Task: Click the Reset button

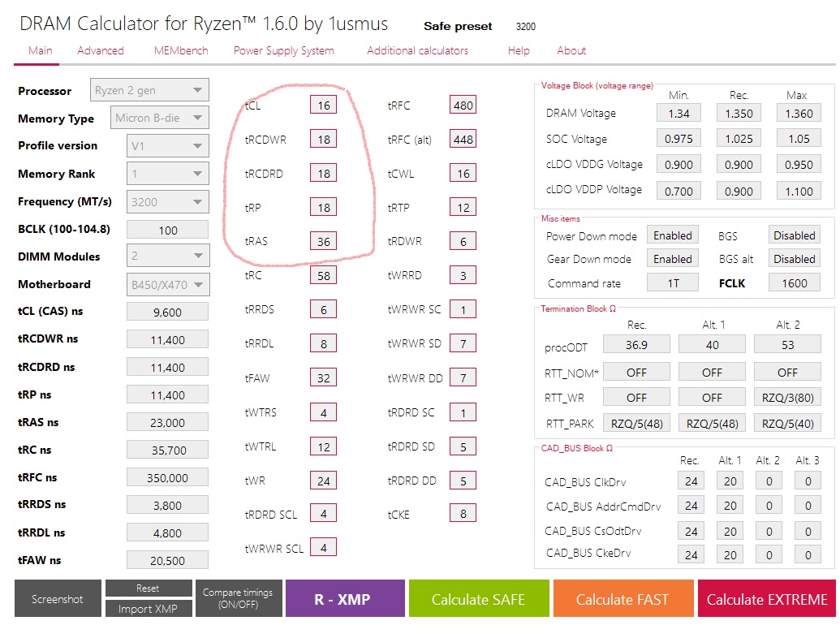Action: (x=149, y=588)
